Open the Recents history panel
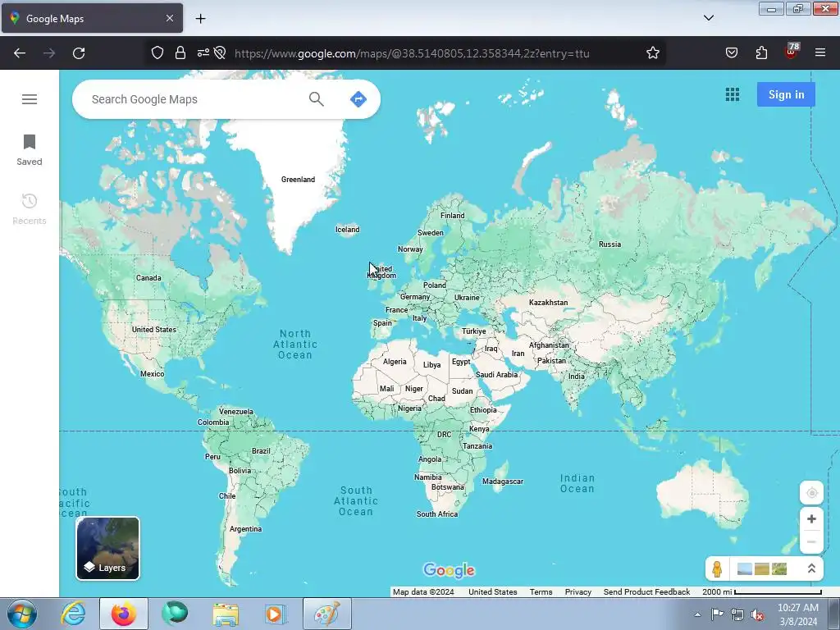 [x=30, y=209]
